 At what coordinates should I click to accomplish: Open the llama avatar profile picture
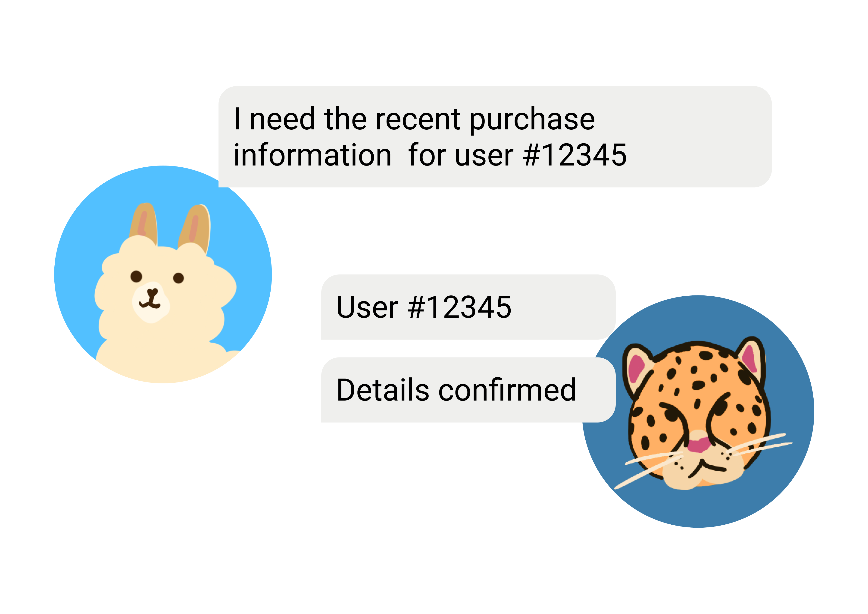[x=163, y=275]
